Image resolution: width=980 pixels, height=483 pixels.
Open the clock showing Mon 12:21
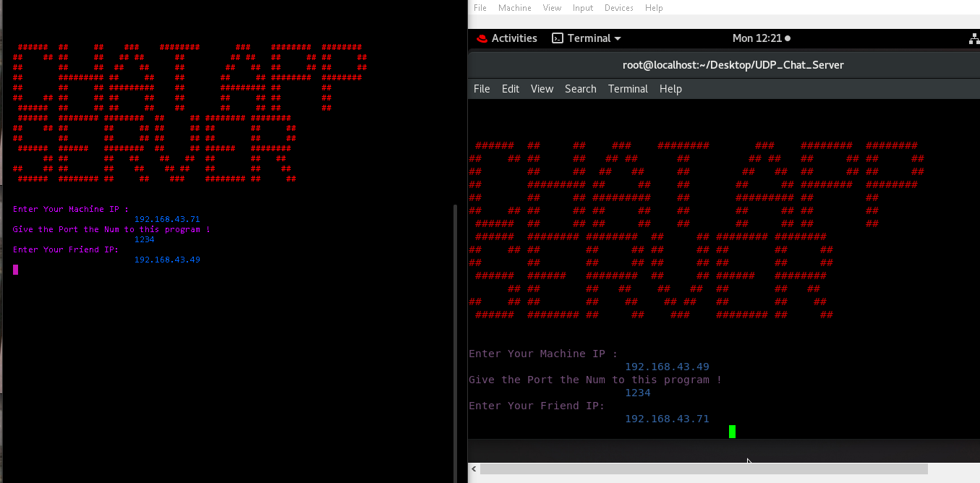pos(761,38)
